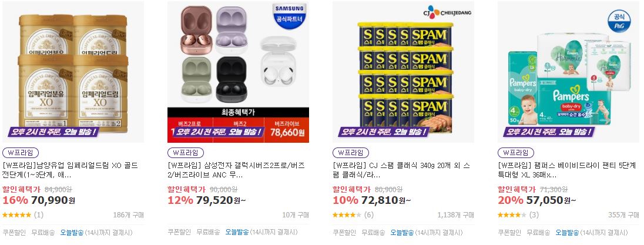Click the Samsung official partner badge

(x=290, y=15)
